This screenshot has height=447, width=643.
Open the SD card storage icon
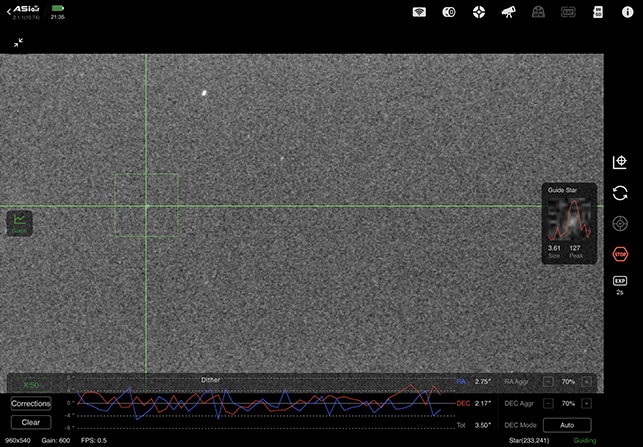[x=598, y=12]
